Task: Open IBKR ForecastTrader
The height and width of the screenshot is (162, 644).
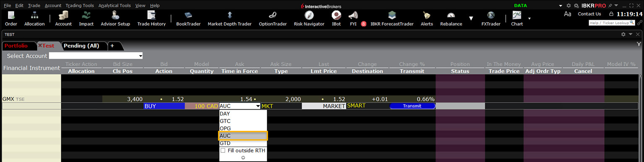Action: click(392, 19)
